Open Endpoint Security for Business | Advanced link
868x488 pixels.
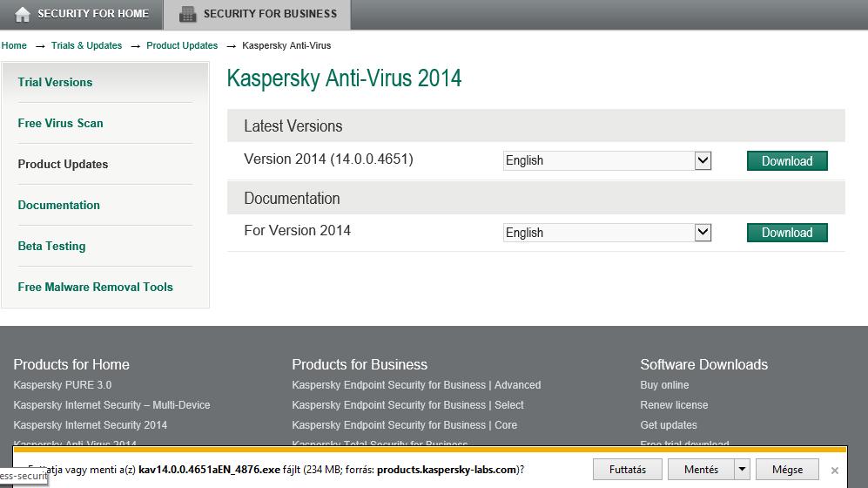[x=416, y=385]
